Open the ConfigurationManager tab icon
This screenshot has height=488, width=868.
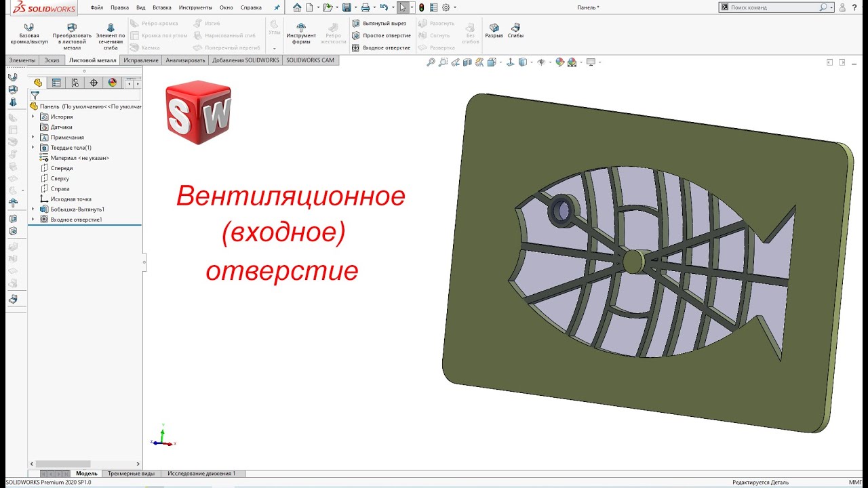(75, 83)
